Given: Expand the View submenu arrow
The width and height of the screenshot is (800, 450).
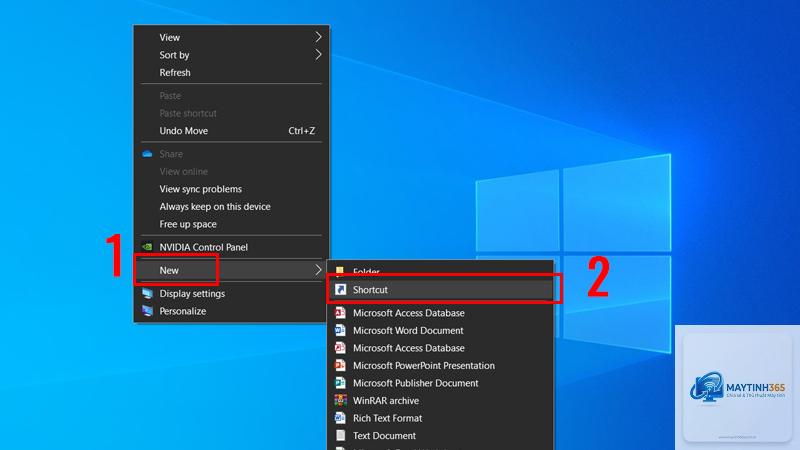Looking at the screenshot, I should [x=318, y=37].
